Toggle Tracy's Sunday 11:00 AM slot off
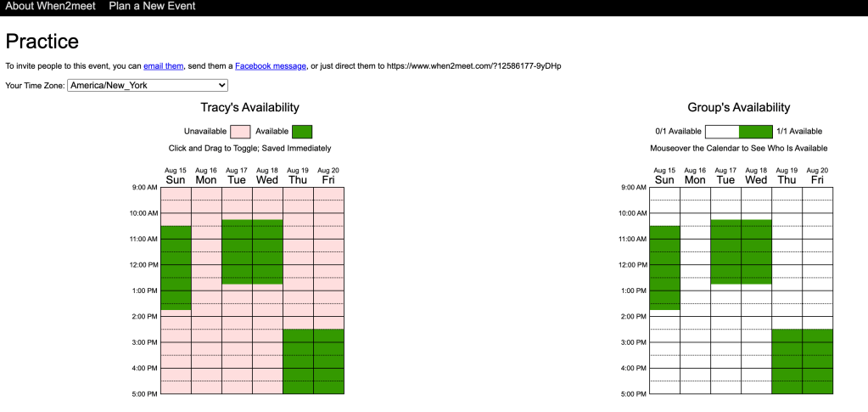868x412 pixels. coord(176,243)
